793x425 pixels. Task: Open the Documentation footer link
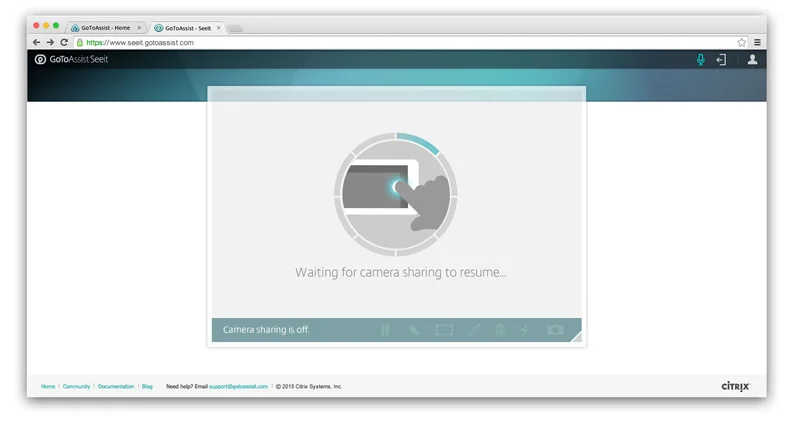pos(116,387)
